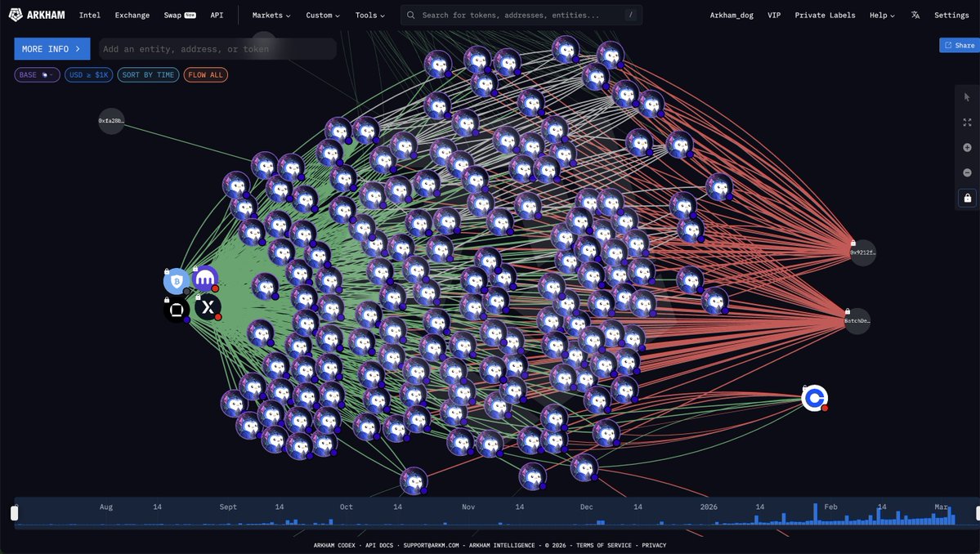Select the Coinbase node in the graph
Image resolution: width=980 pixels, height=554 pixels.
tap(814, 398)
